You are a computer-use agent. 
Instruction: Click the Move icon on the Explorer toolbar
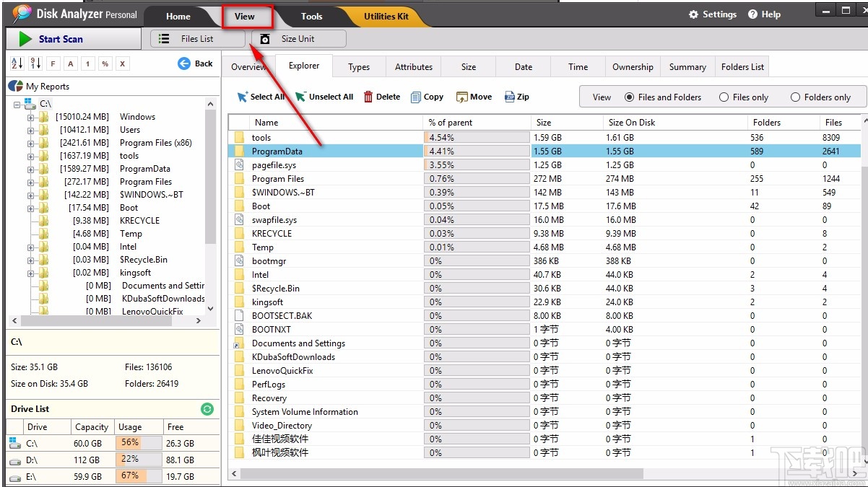coord(461,96)
